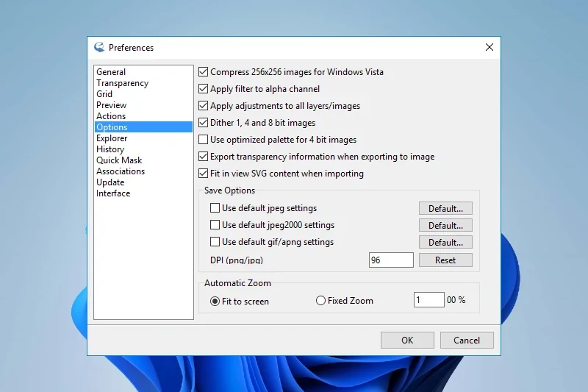This screenshot has height=392, width=588.
Task: Select the Fixed Zoom radio button
Action: (320, 301)
